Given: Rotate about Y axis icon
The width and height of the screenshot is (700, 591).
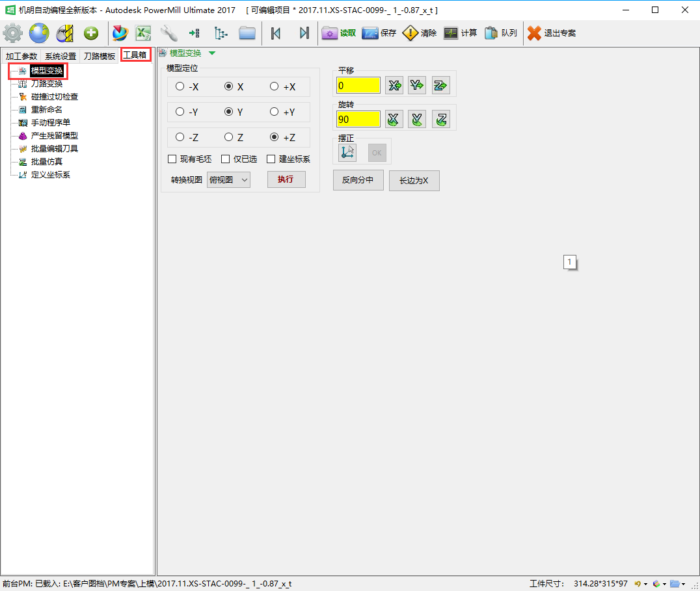Looking at the screenshot, I should [x=417, y=119].
